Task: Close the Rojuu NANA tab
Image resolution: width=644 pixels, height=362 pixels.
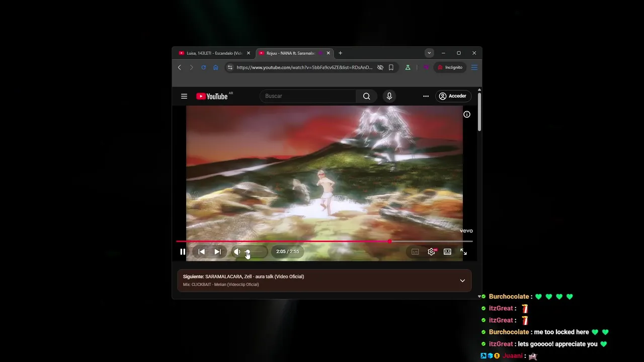Action: pos(329,53)
